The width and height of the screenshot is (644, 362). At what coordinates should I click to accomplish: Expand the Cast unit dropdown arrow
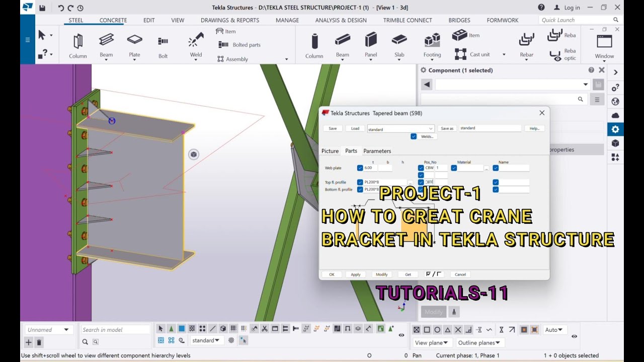click(x=504, y=54)
